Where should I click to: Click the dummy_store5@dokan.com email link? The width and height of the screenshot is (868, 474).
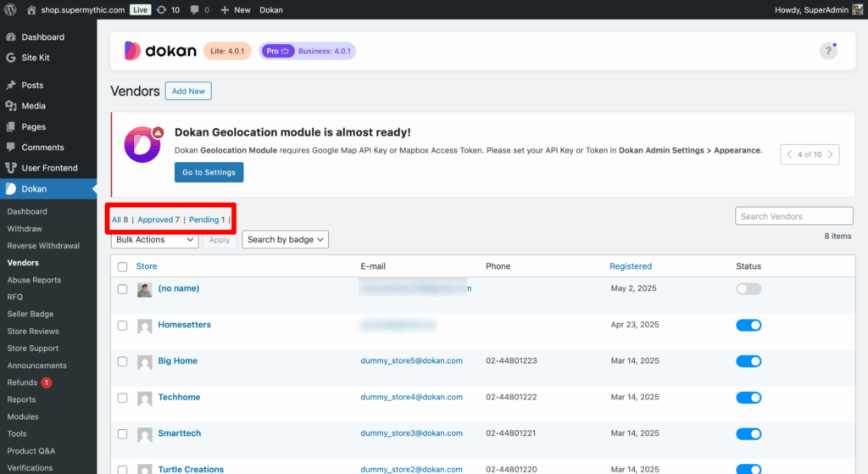pos(411,361)
